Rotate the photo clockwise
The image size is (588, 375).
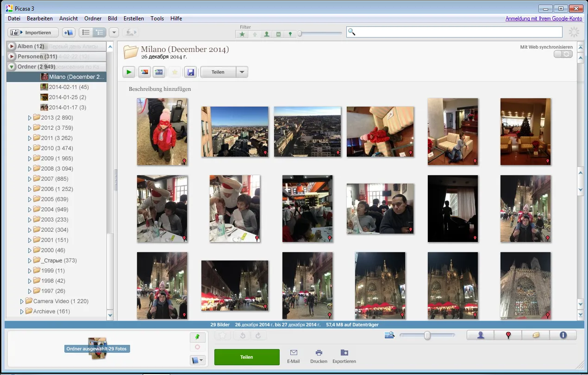point(258,336)
